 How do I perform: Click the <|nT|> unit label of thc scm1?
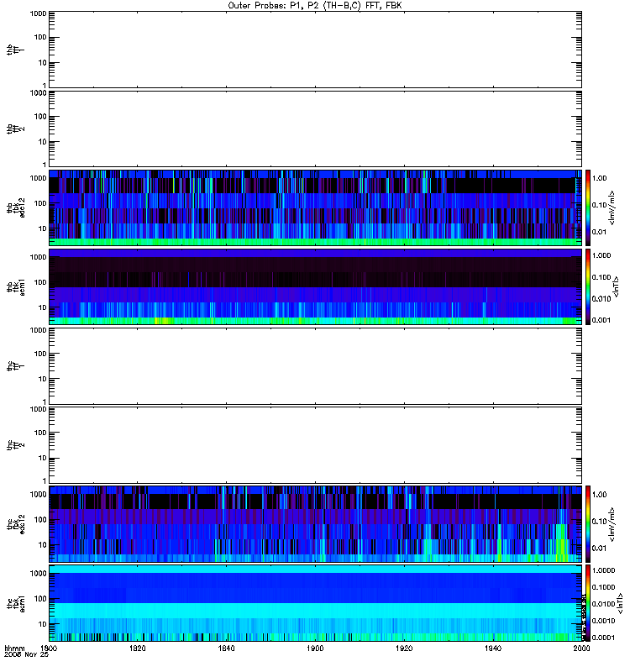click(x=619, y=603)
